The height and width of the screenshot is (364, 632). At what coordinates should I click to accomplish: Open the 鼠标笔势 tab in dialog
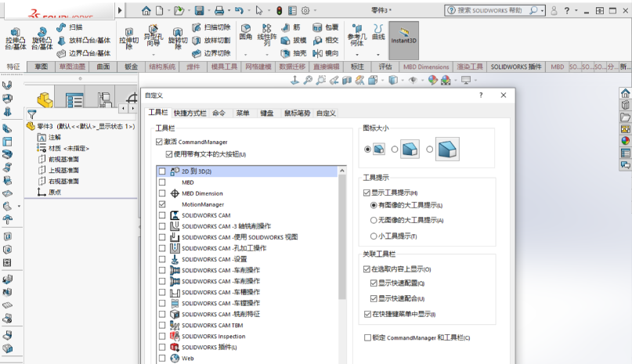pyautogui.click(x=297, y=114)
